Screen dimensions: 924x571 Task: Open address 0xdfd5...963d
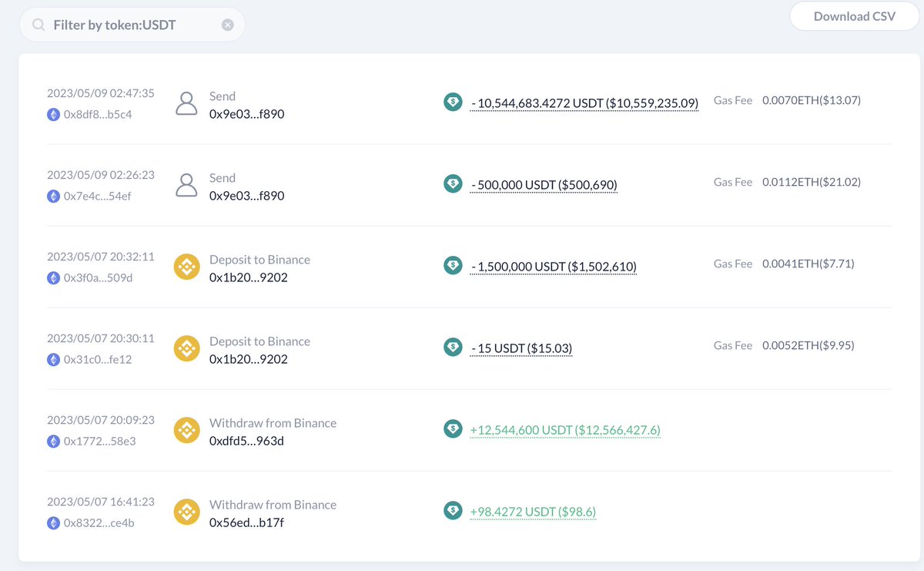[x=247, y=441]
